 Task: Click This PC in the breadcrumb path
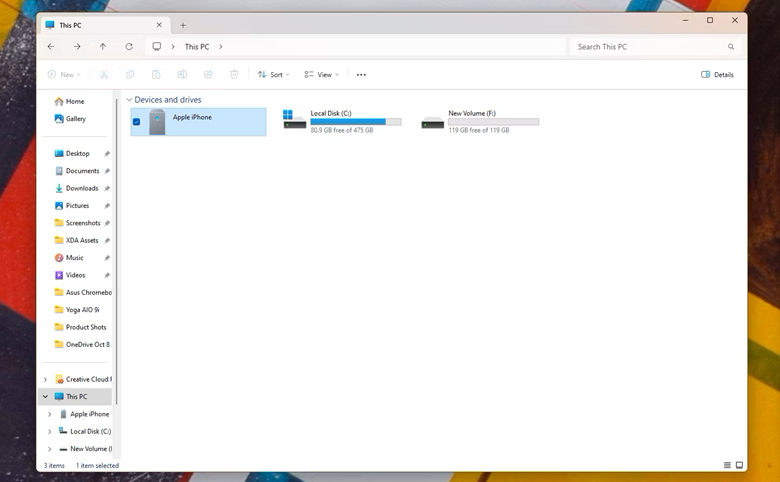tap(197, 47)
